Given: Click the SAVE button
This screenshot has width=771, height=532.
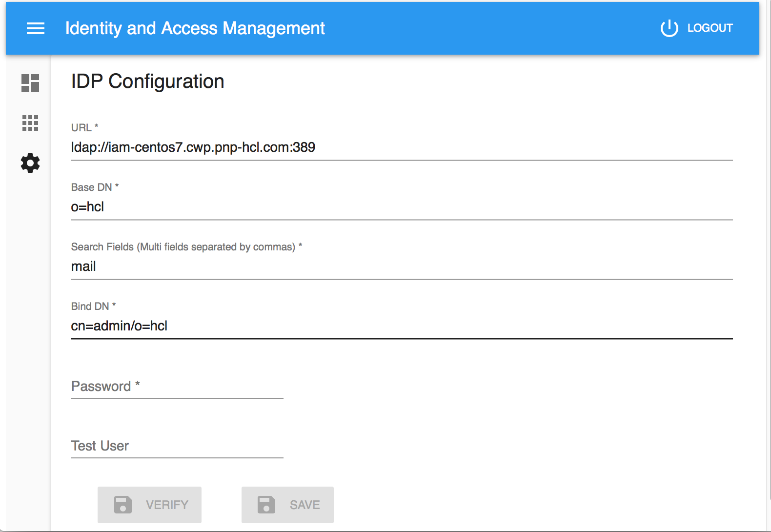Looking at the screenshot, I should click(287, 505).
